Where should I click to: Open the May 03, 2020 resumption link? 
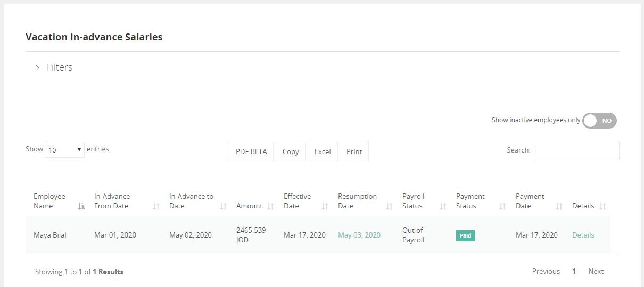[359, 235]
